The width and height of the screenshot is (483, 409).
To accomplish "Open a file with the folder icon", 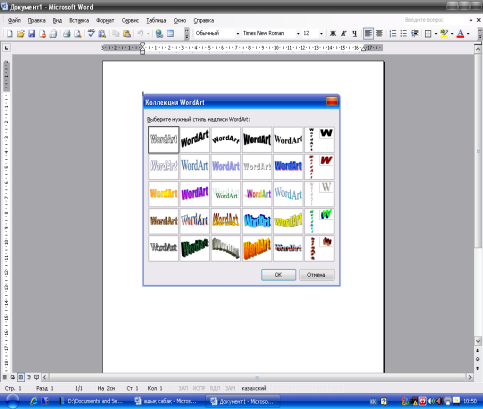I will (21, 34).
